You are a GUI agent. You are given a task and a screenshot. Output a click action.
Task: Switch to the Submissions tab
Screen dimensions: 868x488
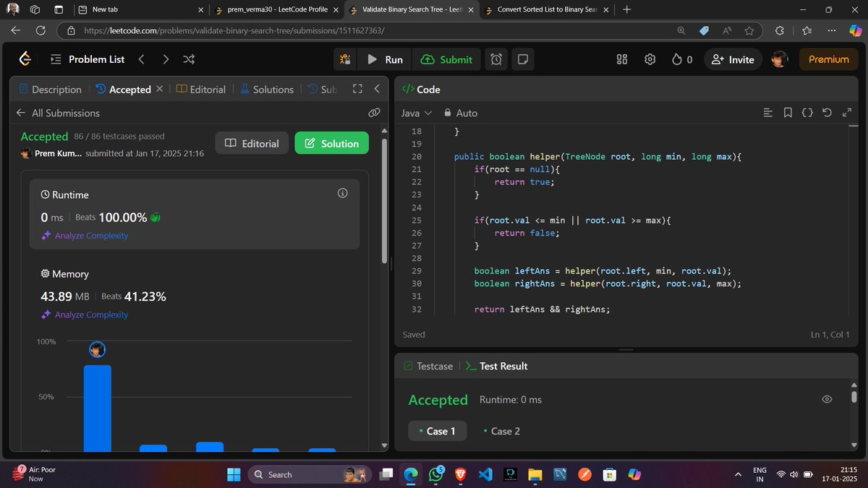323,89
